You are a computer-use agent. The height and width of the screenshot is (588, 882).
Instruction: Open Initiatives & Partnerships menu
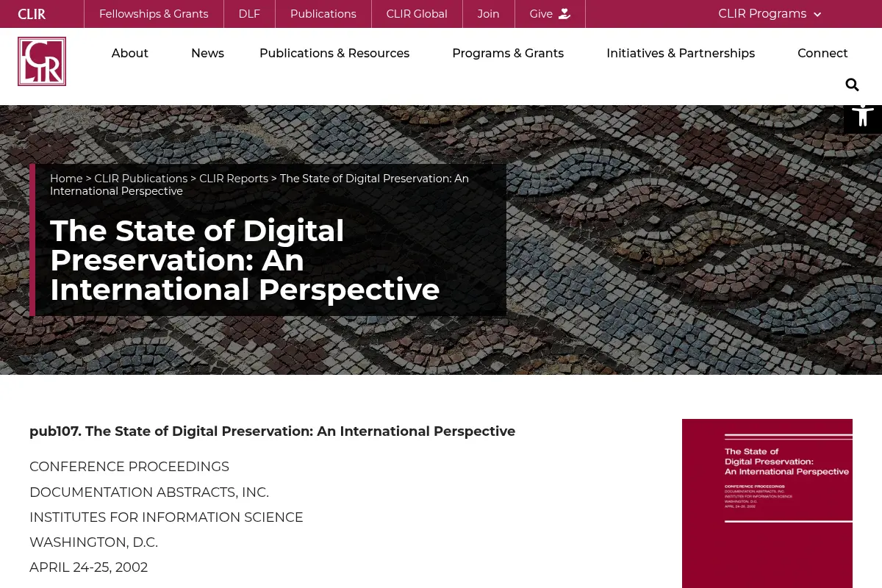click(681, 53)
